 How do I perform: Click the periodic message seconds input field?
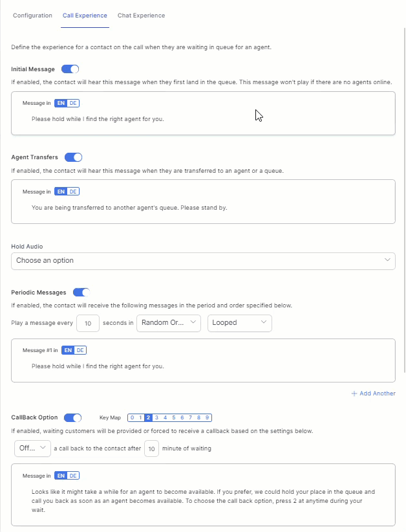(88, 323)
